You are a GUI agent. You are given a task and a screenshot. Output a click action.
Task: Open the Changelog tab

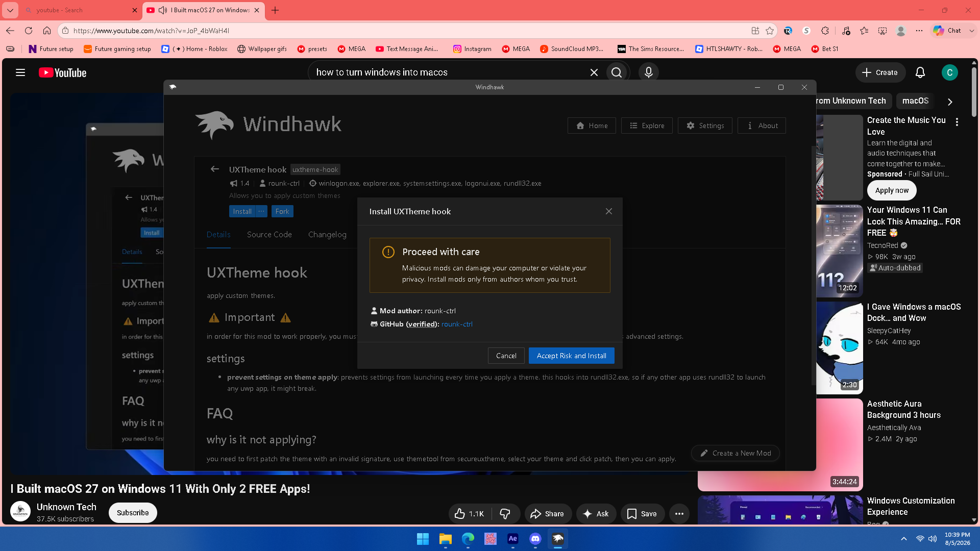coord(327,235)
